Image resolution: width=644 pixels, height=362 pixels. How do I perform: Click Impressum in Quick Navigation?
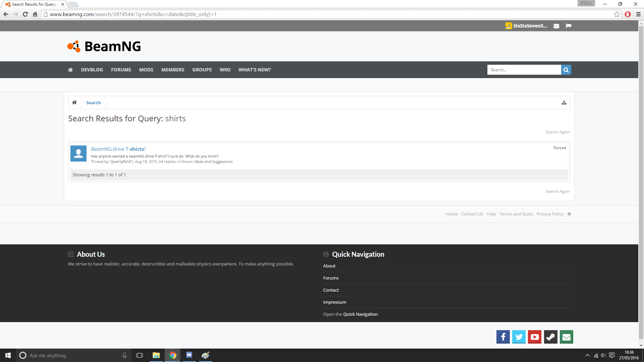tap(334, 302)
